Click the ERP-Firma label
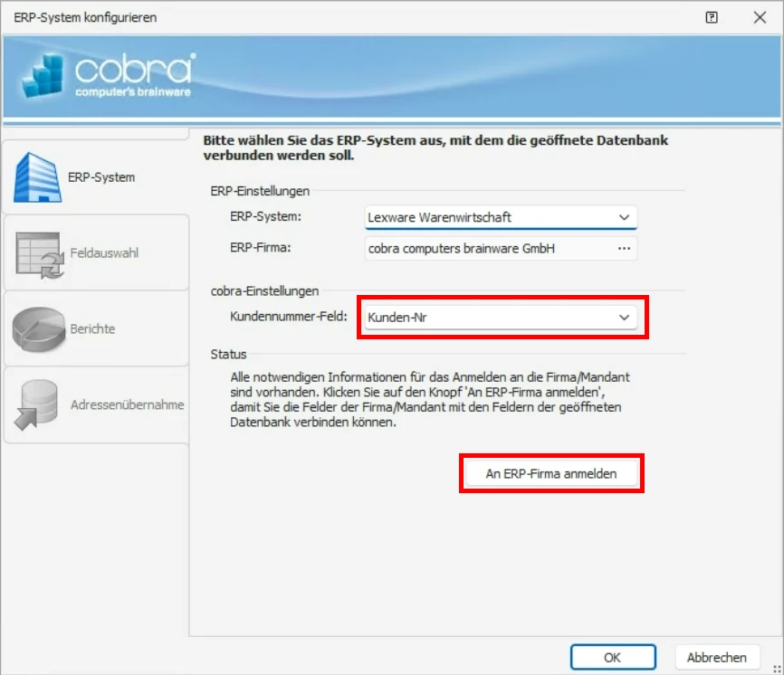 click(261, 248)
